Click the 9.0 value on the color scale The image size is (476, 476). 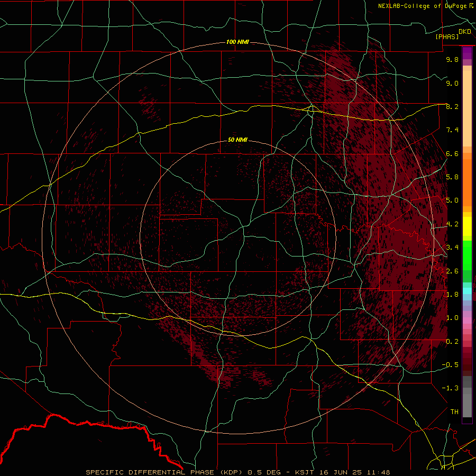(452, 83)
